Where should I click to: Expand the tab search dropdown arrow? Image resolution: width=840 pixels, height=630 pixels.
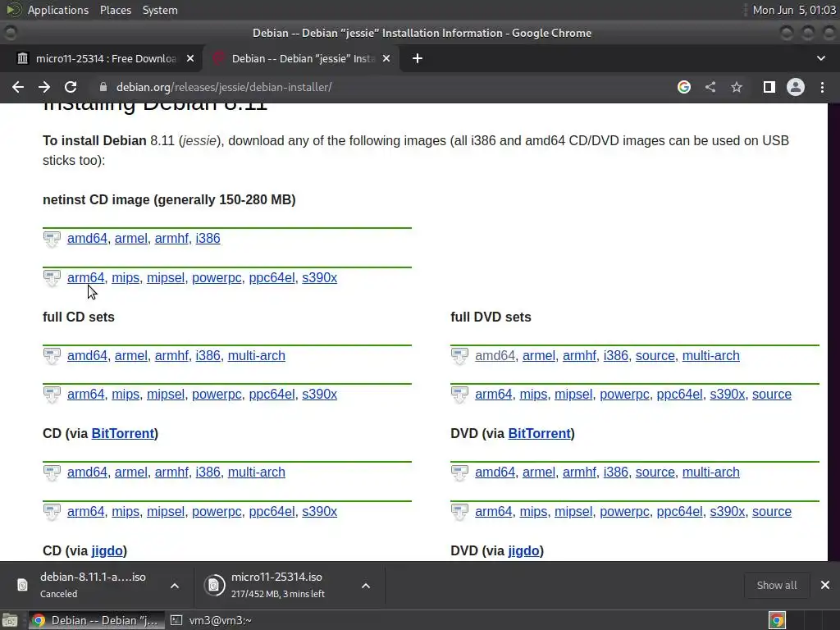click(x=820, y=58)
